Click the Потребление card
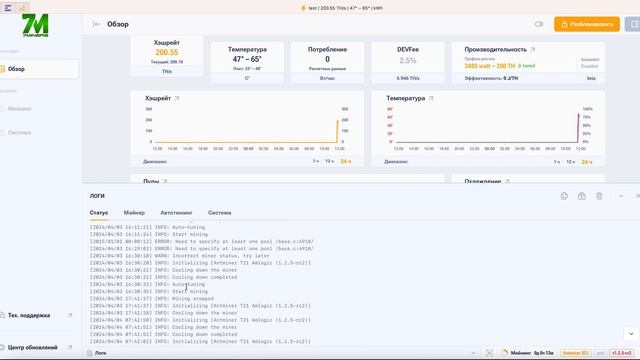The width and height of the screenshot is (640, 360). point(327,62)
